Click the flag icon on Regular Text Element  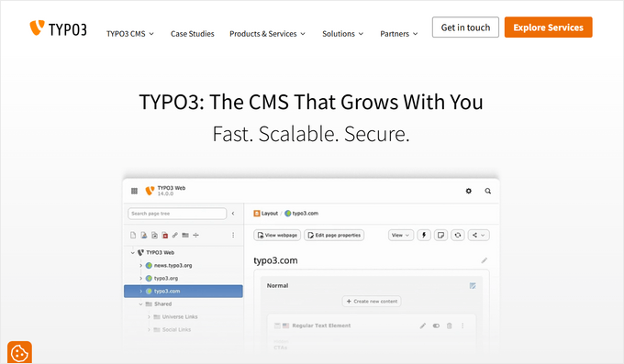pos(285,325)
